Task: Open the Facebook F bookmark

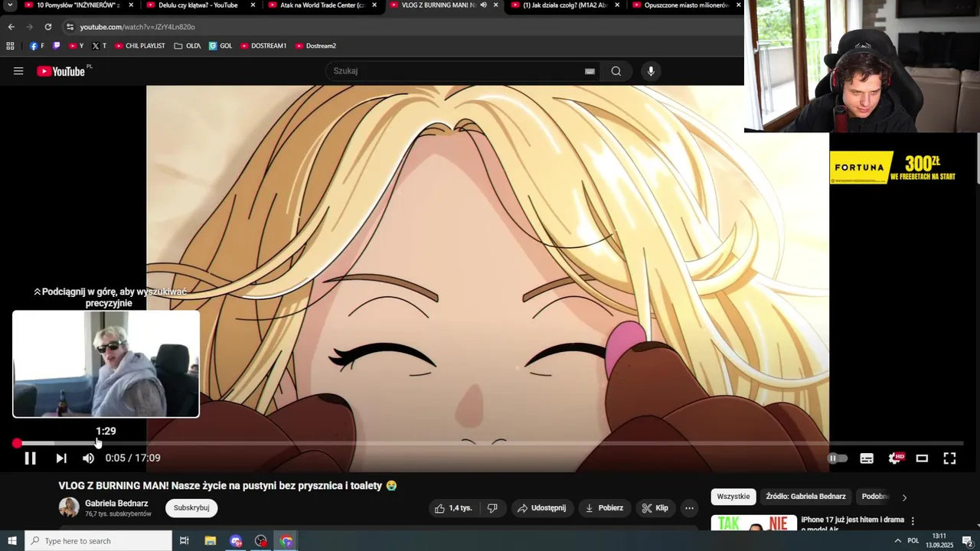Action: click(x=37, y=46)
